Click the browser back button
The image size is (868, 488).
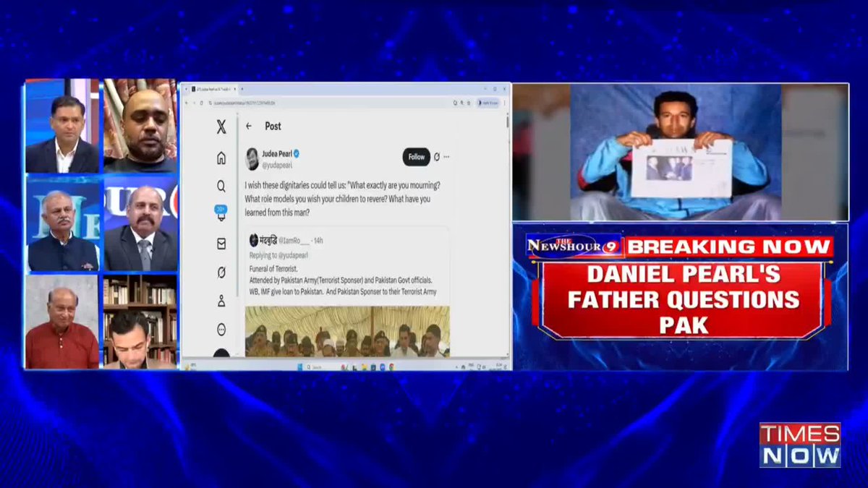coord(186,103)
